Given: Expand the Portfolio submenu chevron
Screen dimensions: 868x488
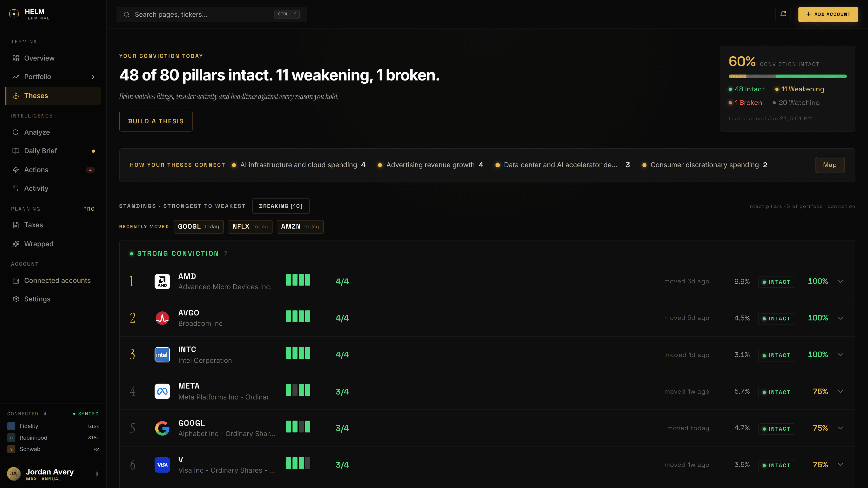Looking at the screenshot, I should pos(93,77).
